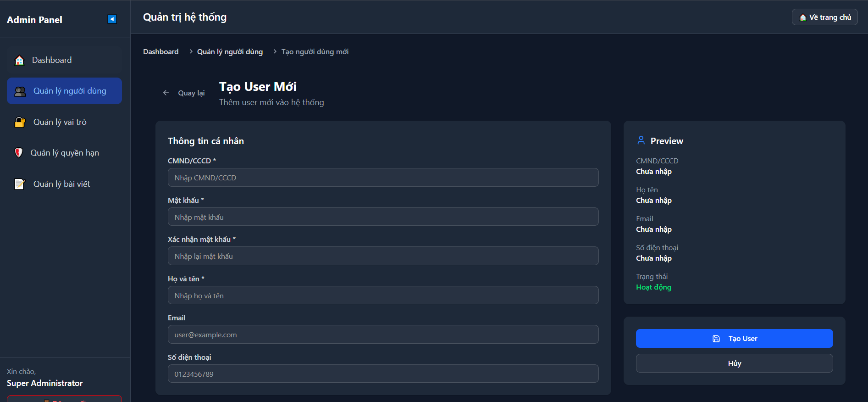Click into the Mật khẩu password field
This screenshot has width=868, height=402.
click(383, 217)
